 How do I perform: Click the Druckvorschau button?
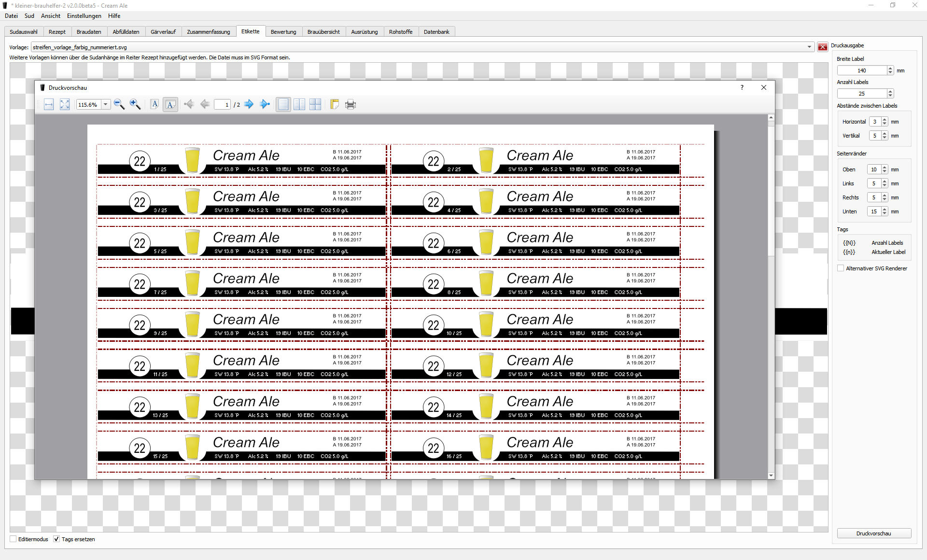tap(873, 533)
